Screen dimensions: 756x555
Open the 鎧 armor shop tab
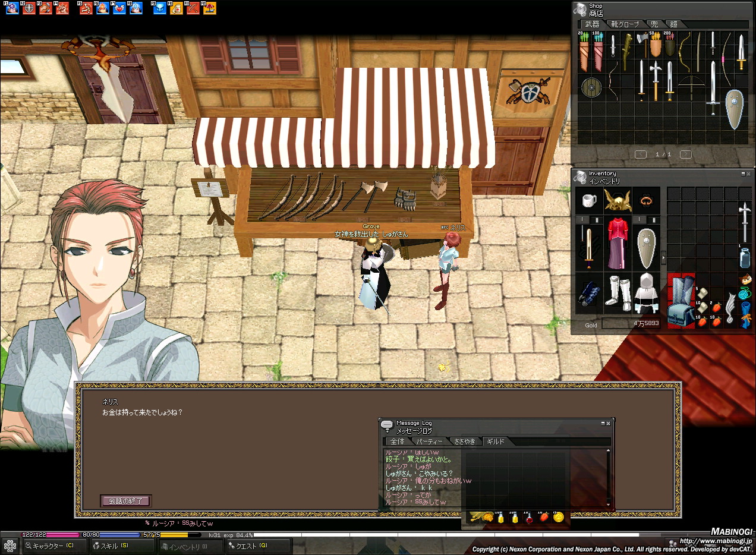674,24
